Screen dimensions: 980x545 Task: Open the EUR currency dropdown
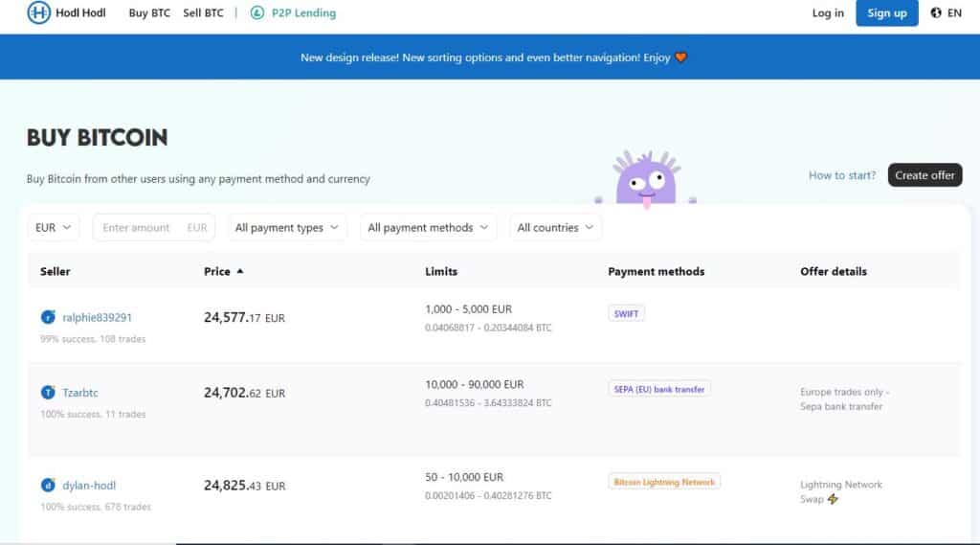tap(54, 228)
